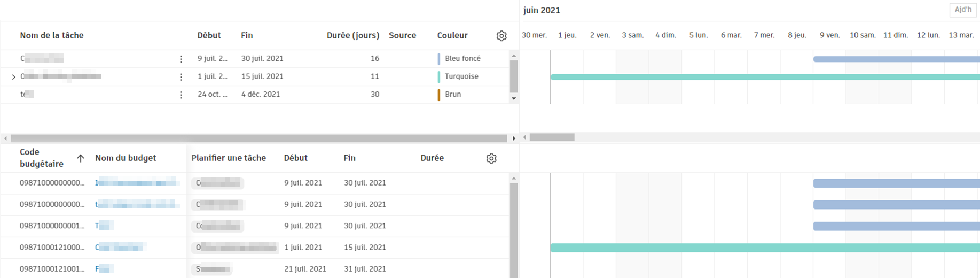Image resolution: width=980 pixels, height=278 pixels.
Task: Open budget link in 15 juil. 2021 row
Action: click(120, 248)
